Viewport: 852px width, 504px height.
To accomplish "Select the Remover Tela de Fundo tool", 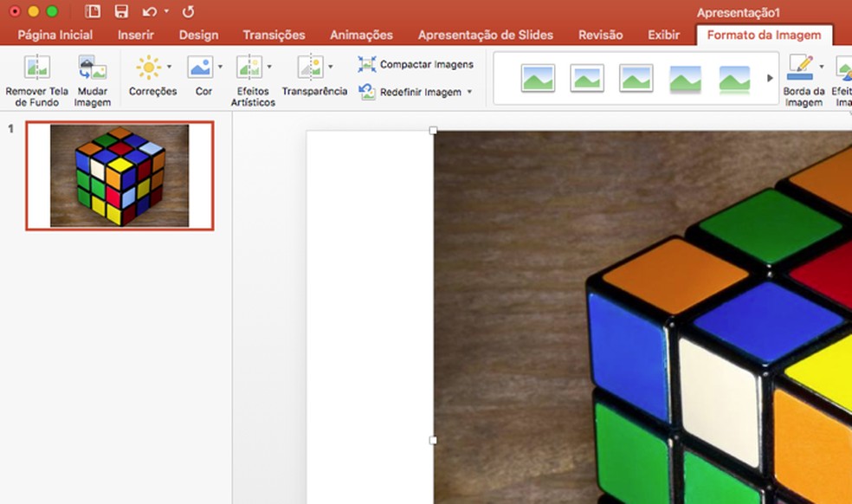I will click(35, 78).
